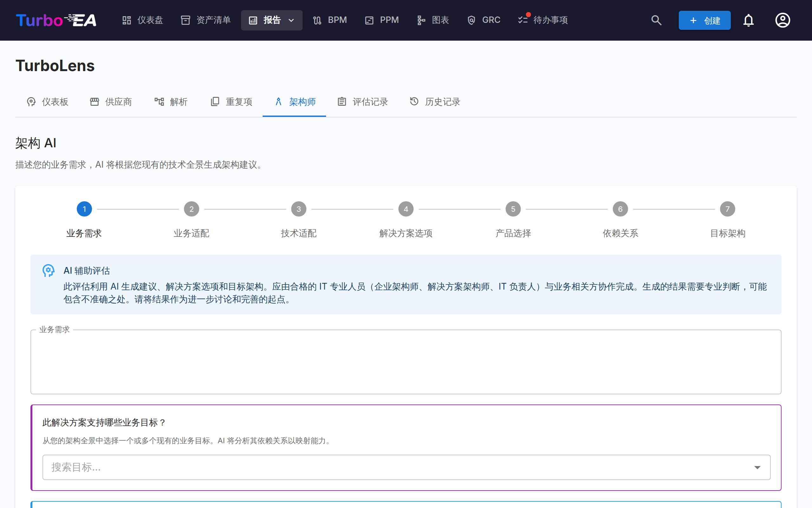This screenshot has height=508, width=812.
Task: Switch to the 仪表板 tab
Action: pyautogui.click(x=47, y=102)
